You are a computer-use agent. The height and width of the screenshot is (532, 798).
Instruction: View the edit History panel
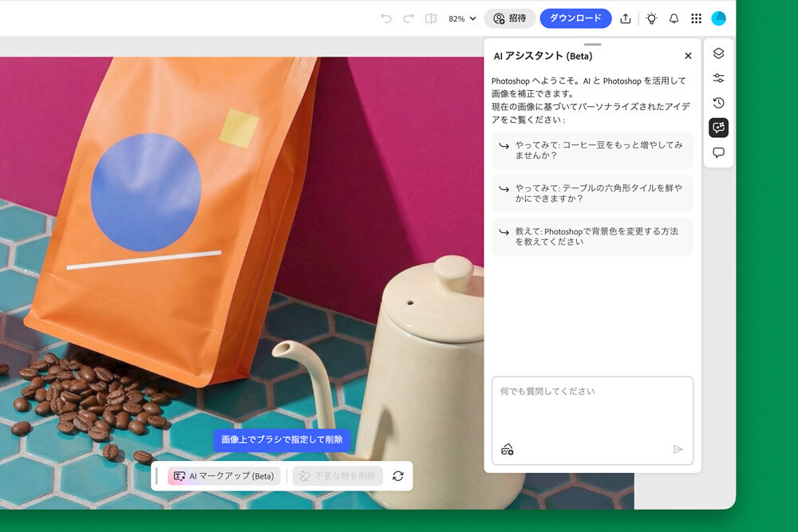tap(719, 102)
